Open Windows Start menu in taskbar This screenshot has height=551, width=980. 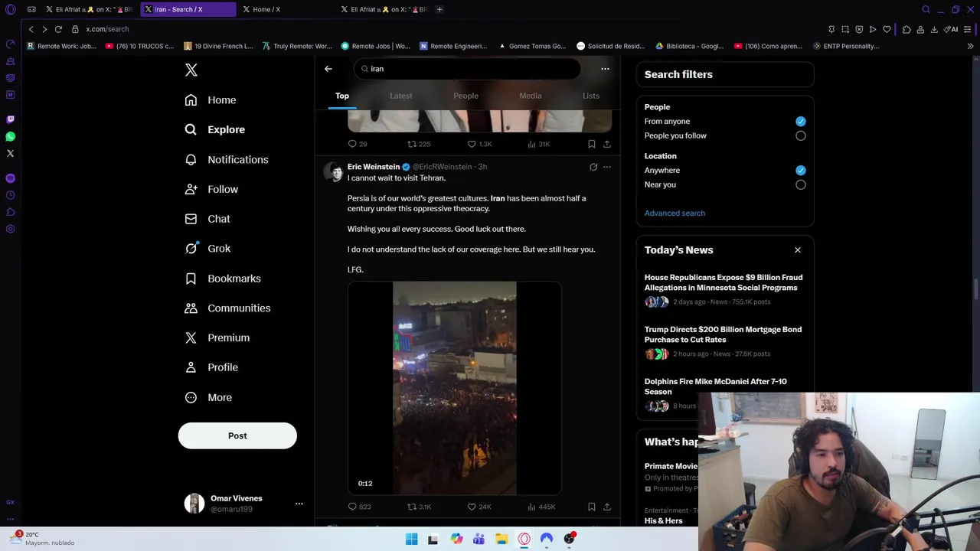[411, 539]
